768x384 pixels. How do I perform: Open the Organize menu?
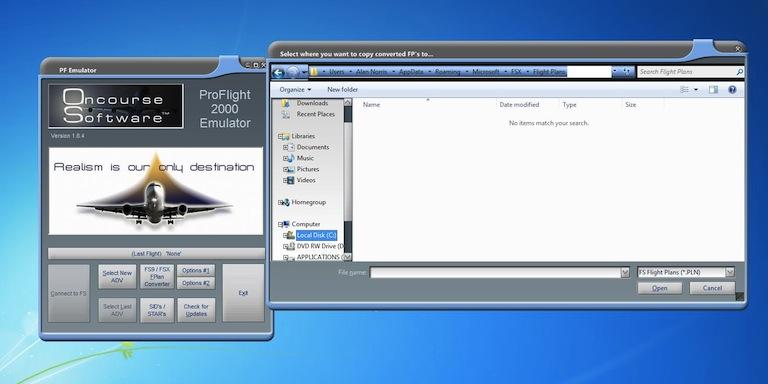pos(295,90)
